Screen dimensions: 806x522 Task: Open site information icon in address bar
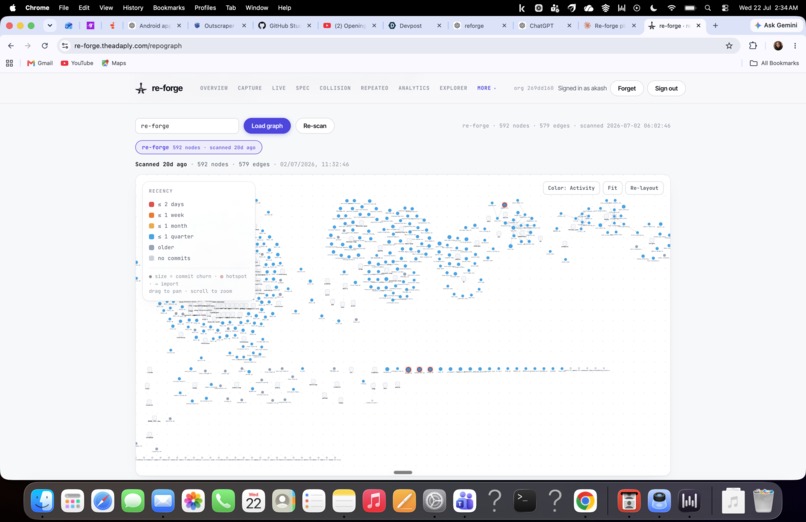65,46
